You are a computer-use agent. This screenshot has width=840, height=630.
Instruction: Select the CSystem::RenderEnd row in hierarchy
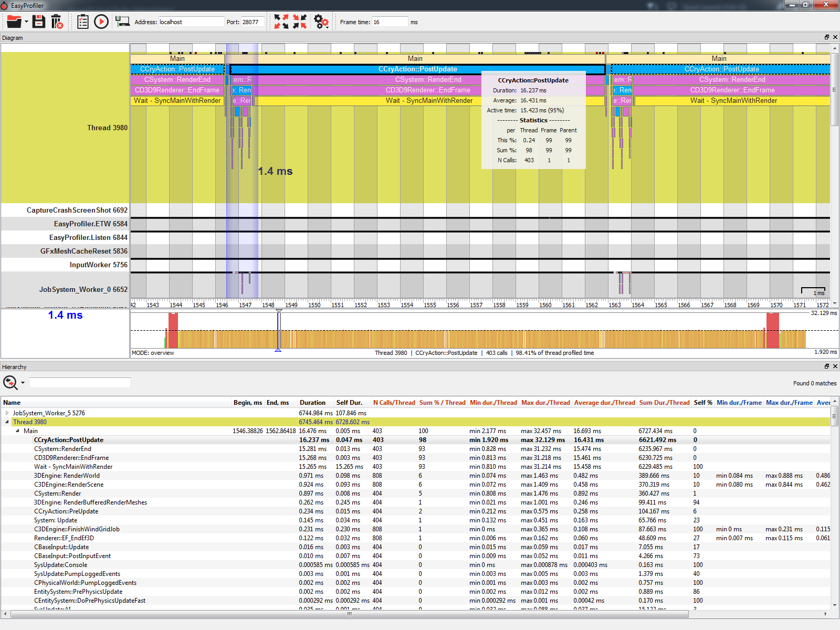[63, 449]
